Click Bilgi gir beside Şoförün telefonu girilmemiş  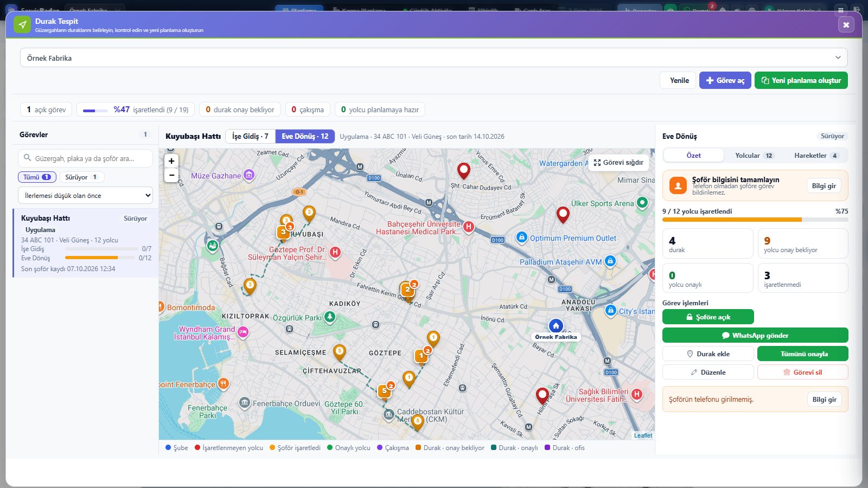tap(824, 399)
